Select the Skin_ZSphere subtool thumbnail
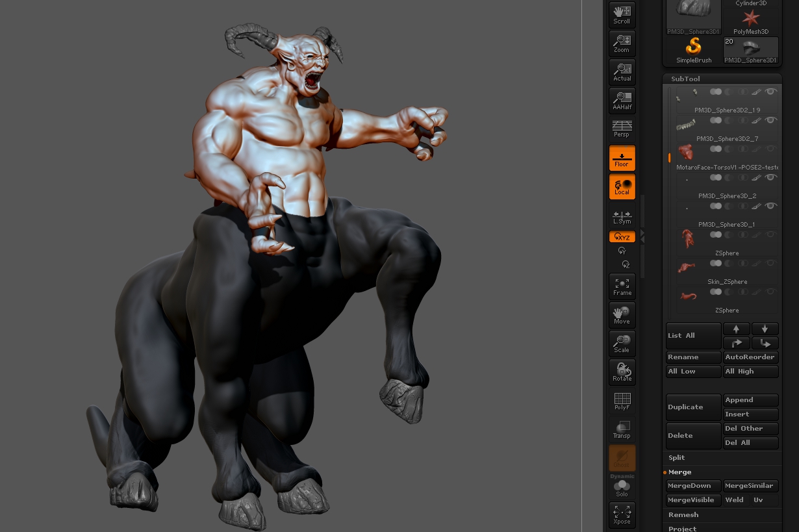This screenshot has width=799, height=532. click(x=685, y=267)
